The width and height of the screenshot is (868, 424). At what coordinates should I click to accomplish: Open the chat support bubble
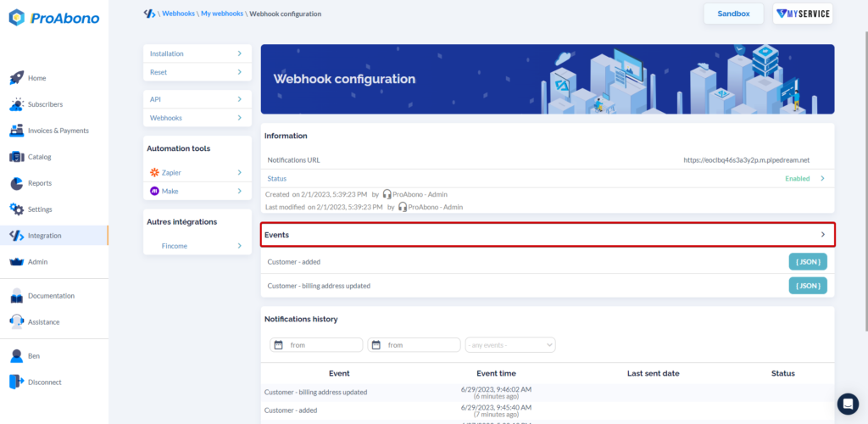848,404
